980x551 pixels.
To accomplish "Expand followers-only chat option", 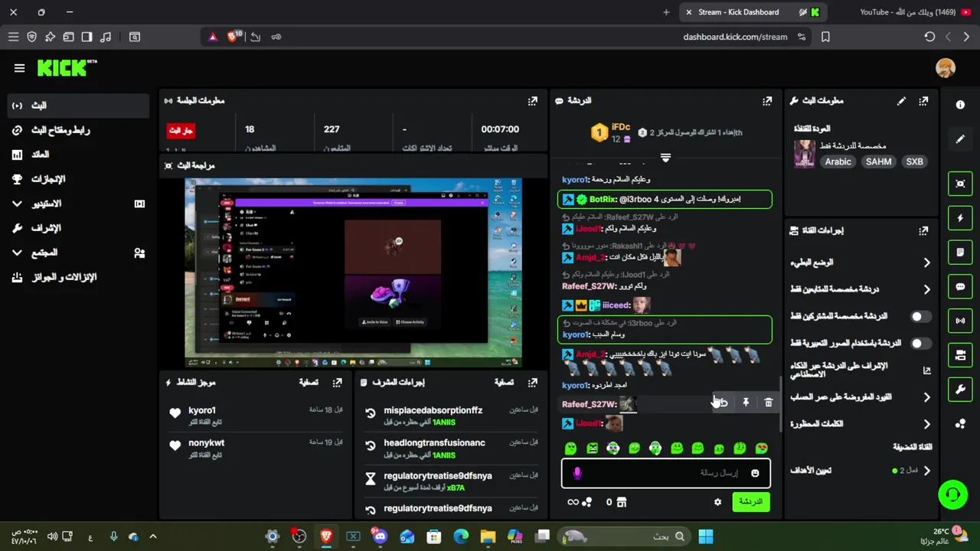I will [x=926, y=289].
